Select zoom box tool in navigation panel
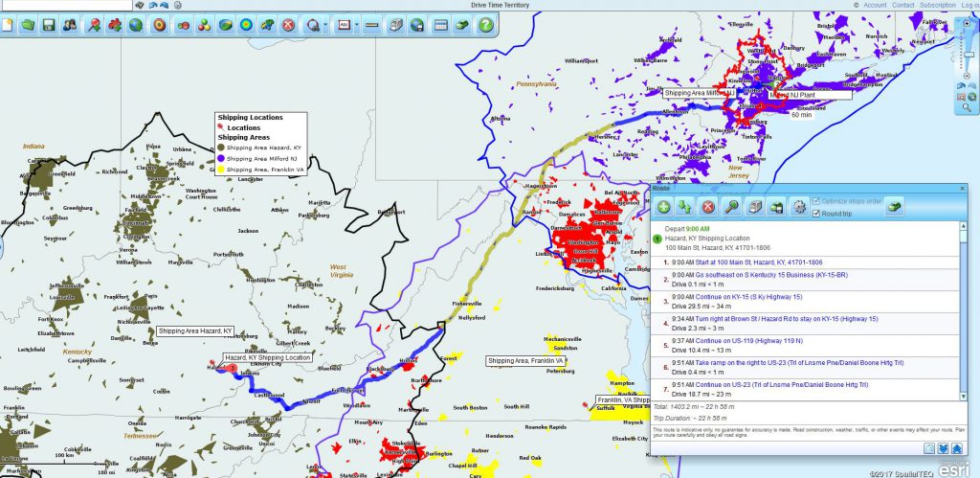Image resolution: width=980 pixels, height=478 pixels. [x=962, y=97]
